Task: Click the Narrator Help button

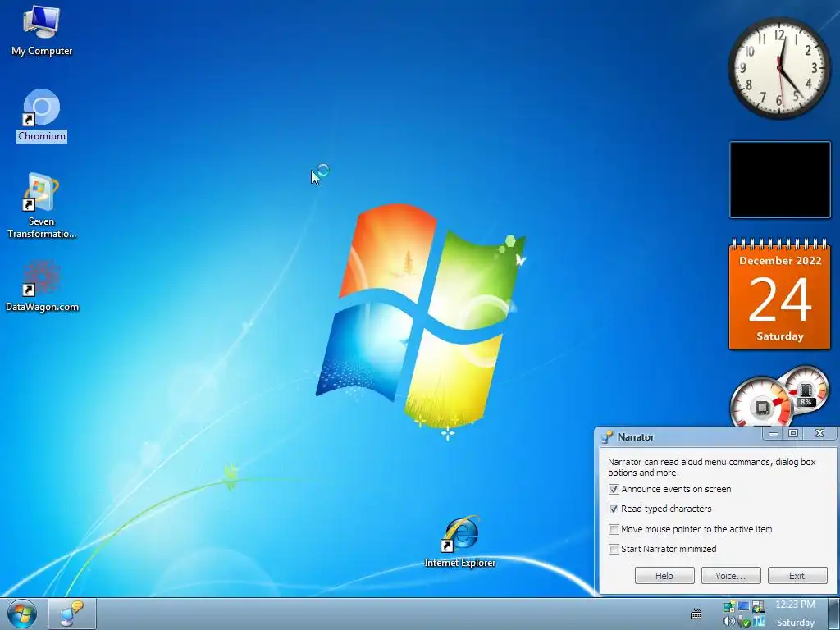Action: [x=664, y=576]
